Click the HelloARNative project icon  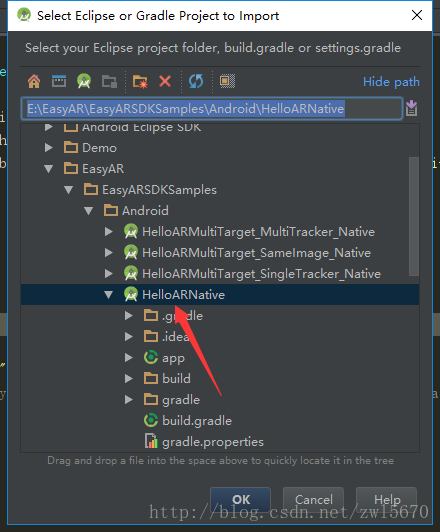(x=131, y=294)
